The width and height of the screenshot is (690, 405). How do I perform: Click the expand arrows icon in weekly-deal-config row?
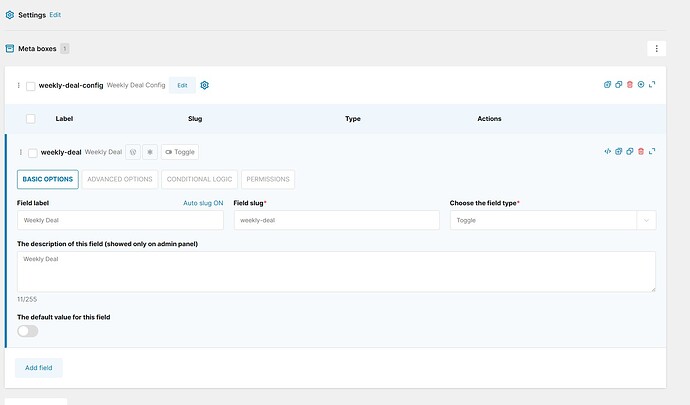click(x=652, y=85)
